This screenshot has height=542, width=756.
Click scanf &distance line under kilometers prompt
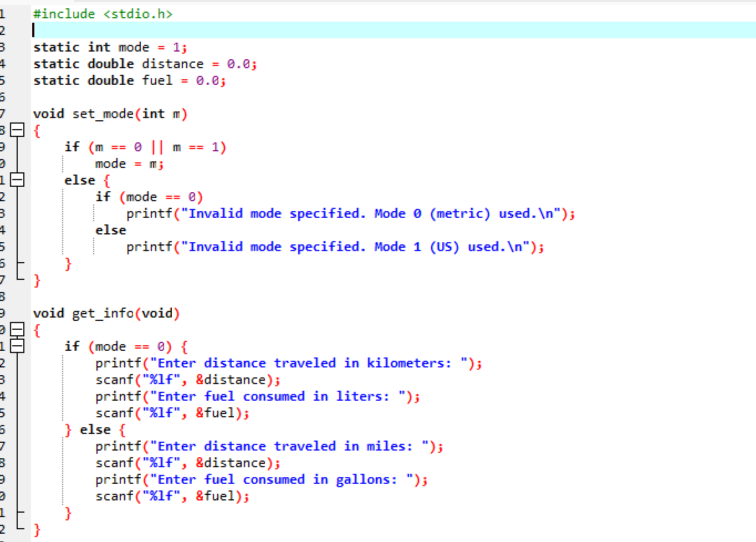(x=188, y=380)
